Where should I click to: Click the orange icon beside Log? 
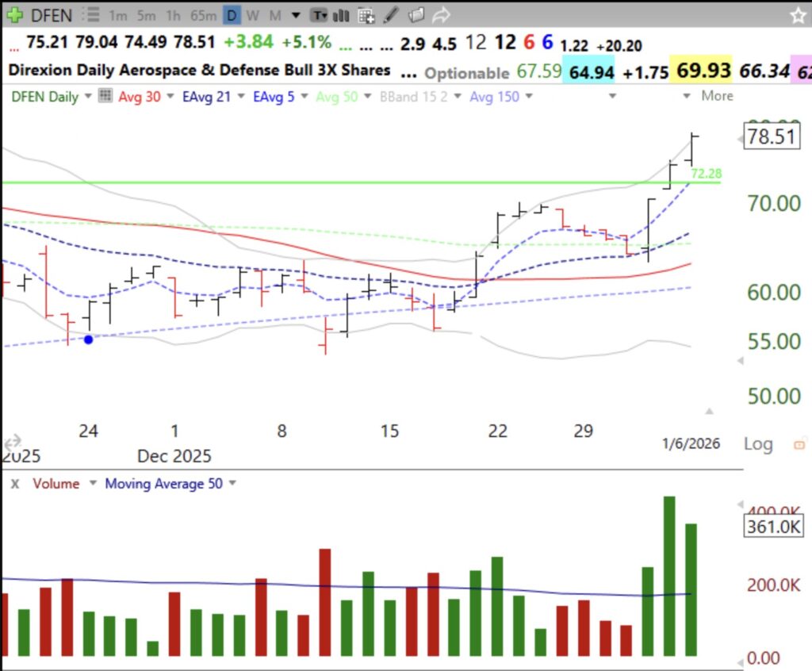pos(800,445)
